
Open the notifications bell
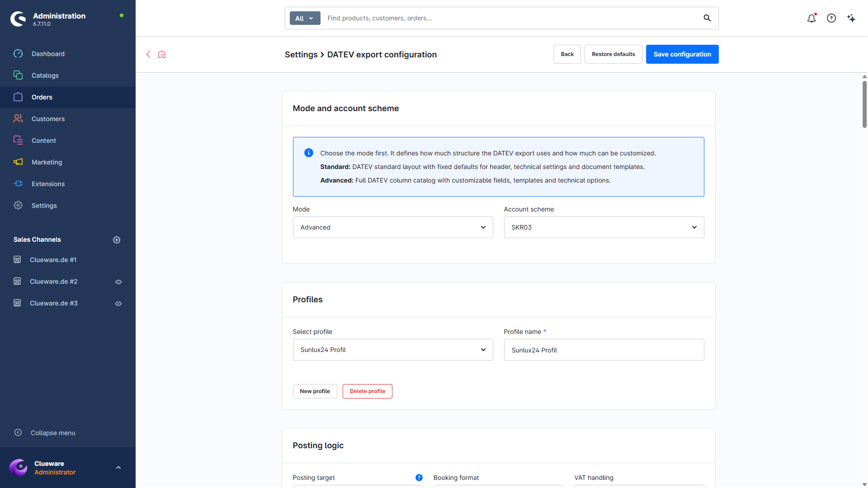tap(811, 18)
